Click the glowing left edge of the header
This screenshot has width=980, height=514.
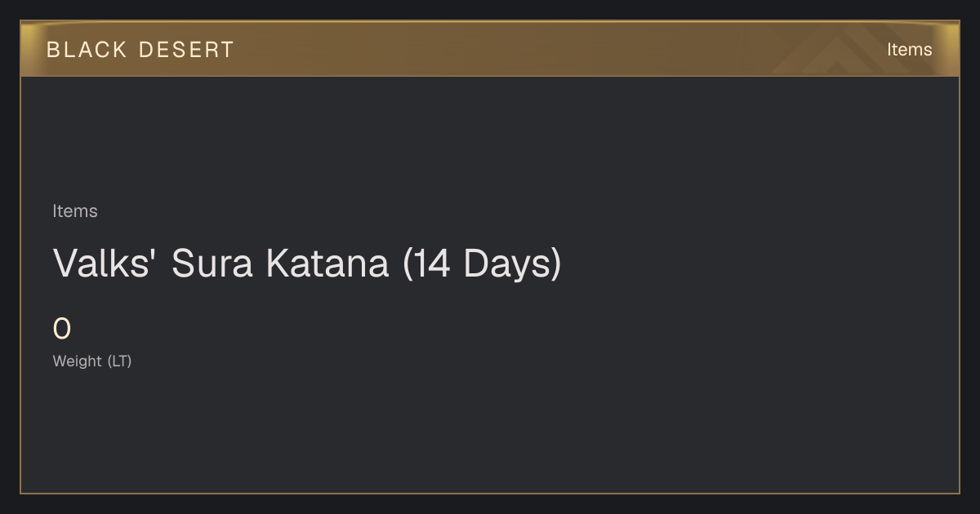(26, 49)
